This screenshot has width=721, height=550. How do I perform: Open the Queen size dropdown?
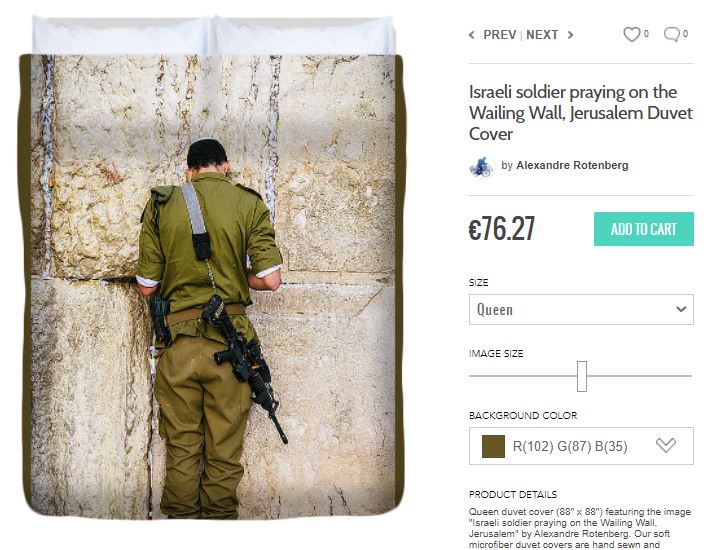[x=581, y=309]
